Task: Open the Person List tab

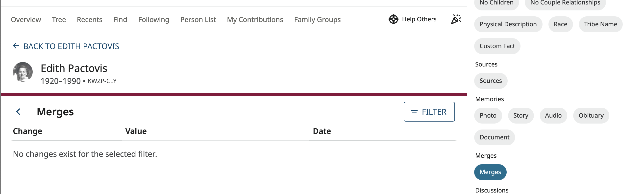Action: point(198,20)
